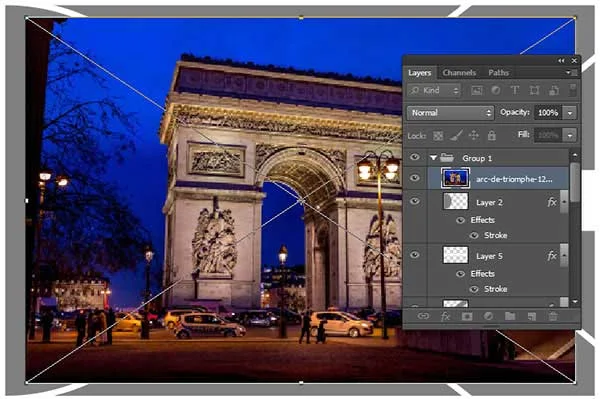Click the Link layers icon

[x=423, y=316]
